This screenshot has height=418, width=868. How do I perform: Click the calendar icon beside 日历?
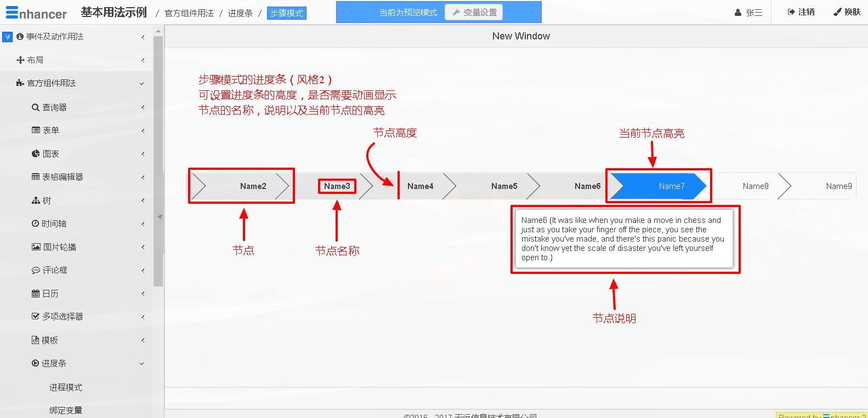point(36,294)
